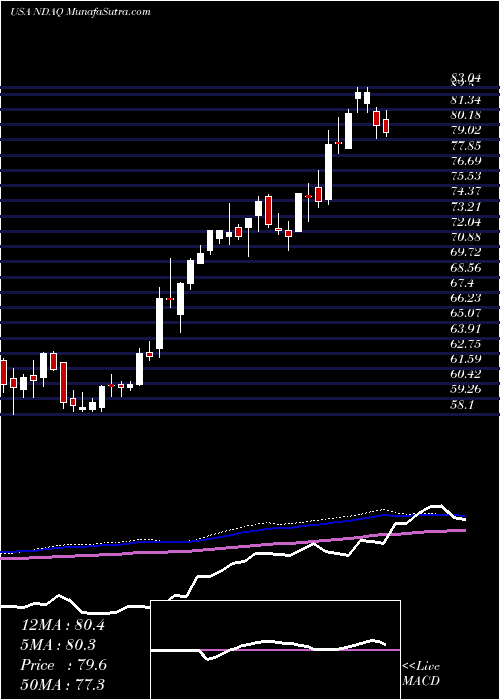Viewport: 500px width, 700px height.
Task: Click the MACD inset chart panel
Action: pyautogui.click(x=276, y=650)
